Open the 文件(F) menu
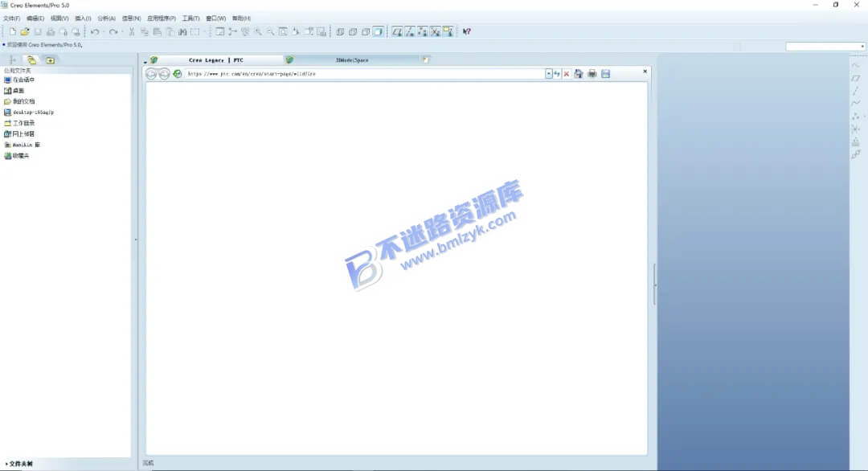This screenshot has width=868, height=471. tap(11, 18)
